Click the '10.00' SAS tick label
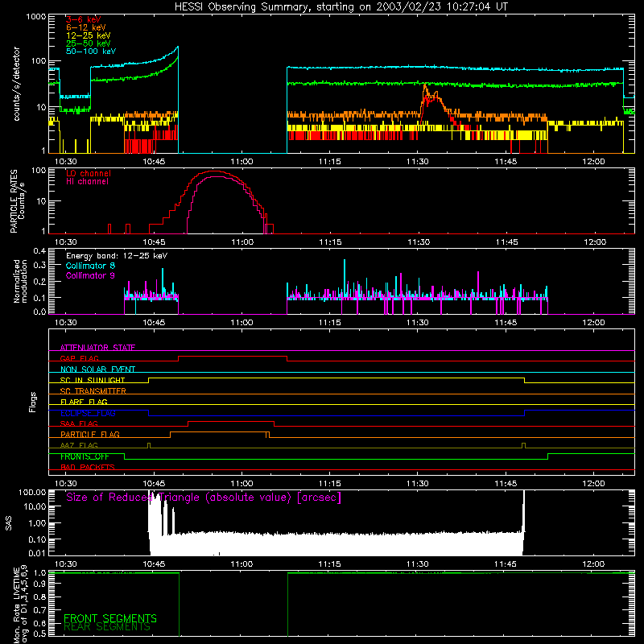Image resolution: width=644 pixels, height=644 pixels. (x=34, y=506)
